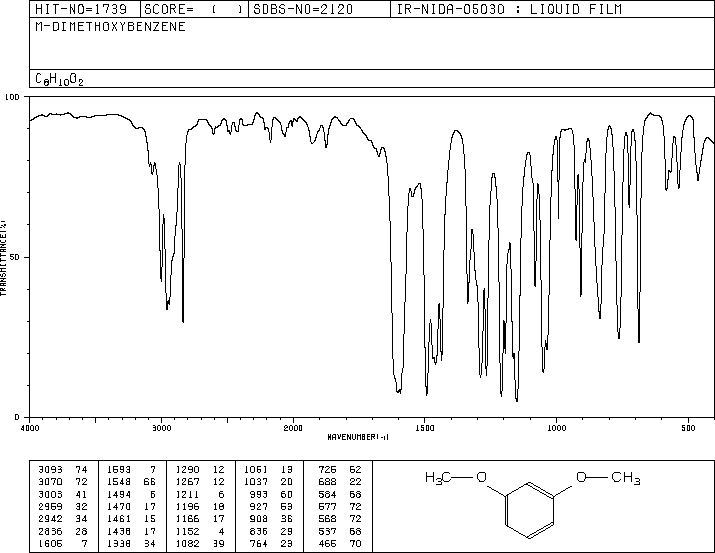Image resolution: width=715 pixels, height=553 pixels.
Task: Select peak table entry 1211
Action: 187,494
